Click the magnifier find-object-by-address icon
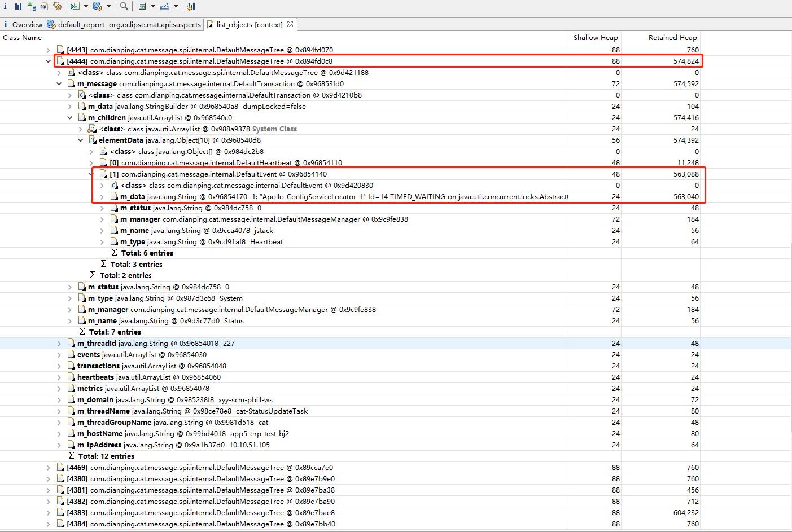Screen dimensions: 792x532 coord(124,6)
